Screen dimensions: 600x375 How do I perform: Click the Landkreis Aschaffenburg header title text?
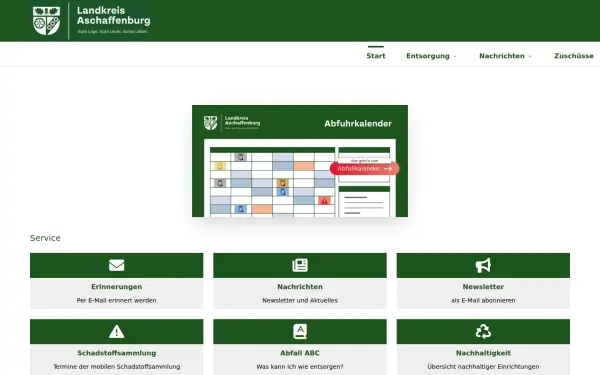(x=113, y=15)
